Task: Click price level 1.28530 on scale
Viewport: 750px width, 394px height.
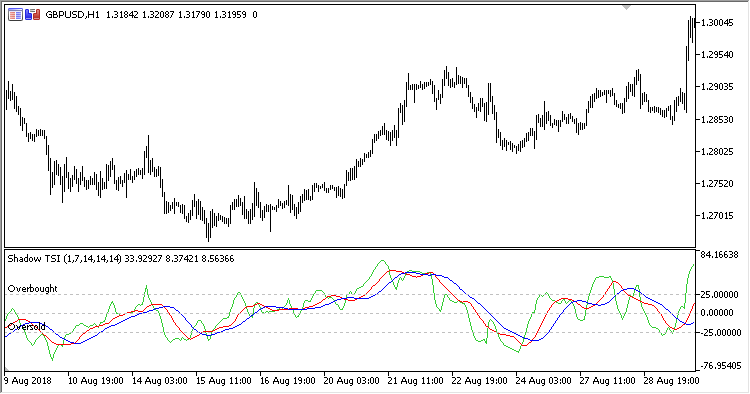Action: (x=717, y=119)
